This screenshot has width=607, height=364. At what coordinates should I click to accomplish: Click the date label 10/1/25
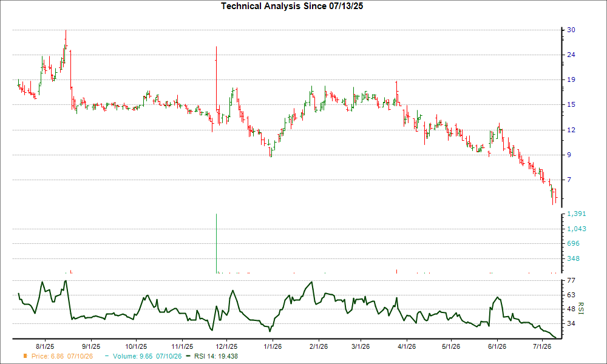click(x=136, y=346)
